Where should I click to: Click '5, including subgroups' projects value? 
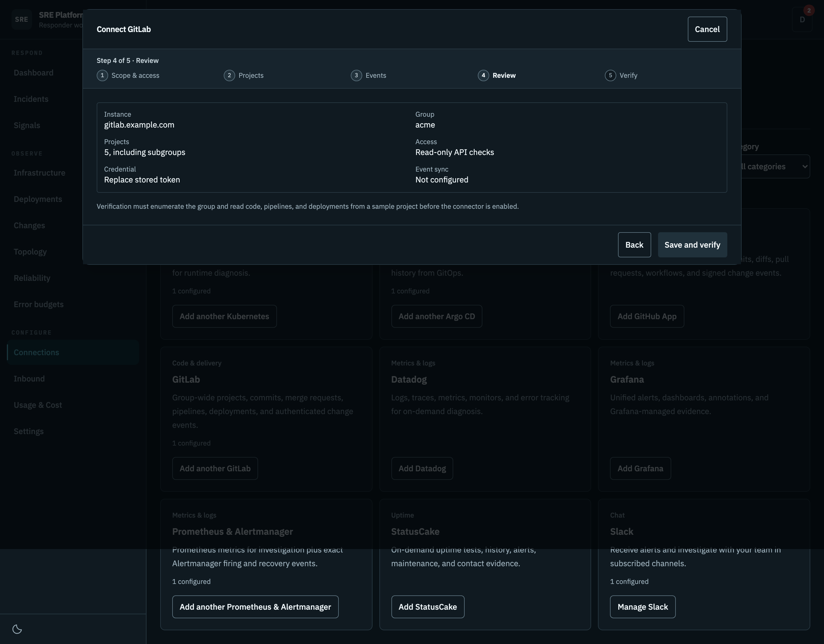(x=144, y=152)
